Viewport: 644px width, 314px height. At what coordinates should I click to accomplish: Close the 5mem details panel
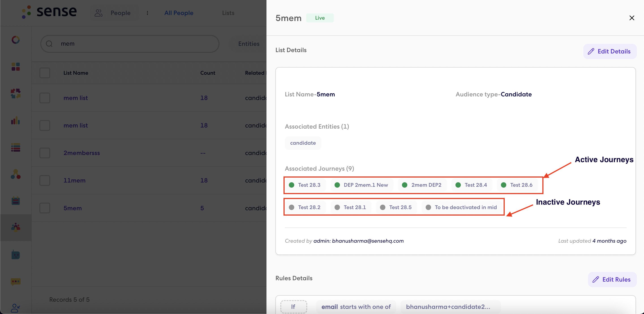point(632,18)
